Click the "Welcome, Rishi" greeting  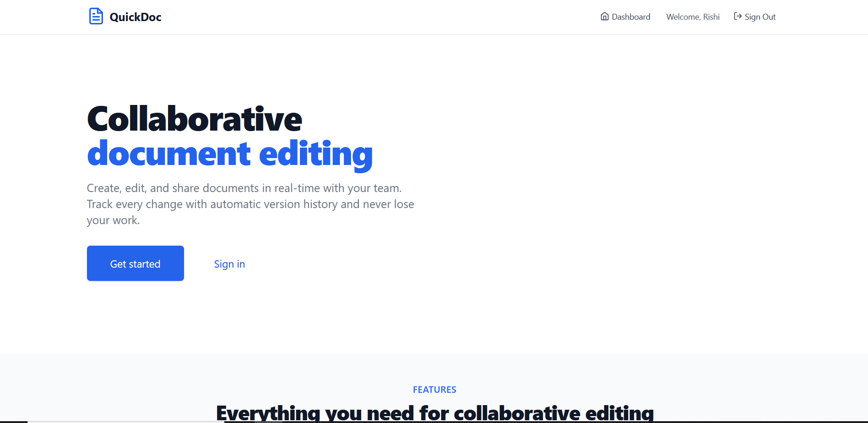[x=693, y=17]
